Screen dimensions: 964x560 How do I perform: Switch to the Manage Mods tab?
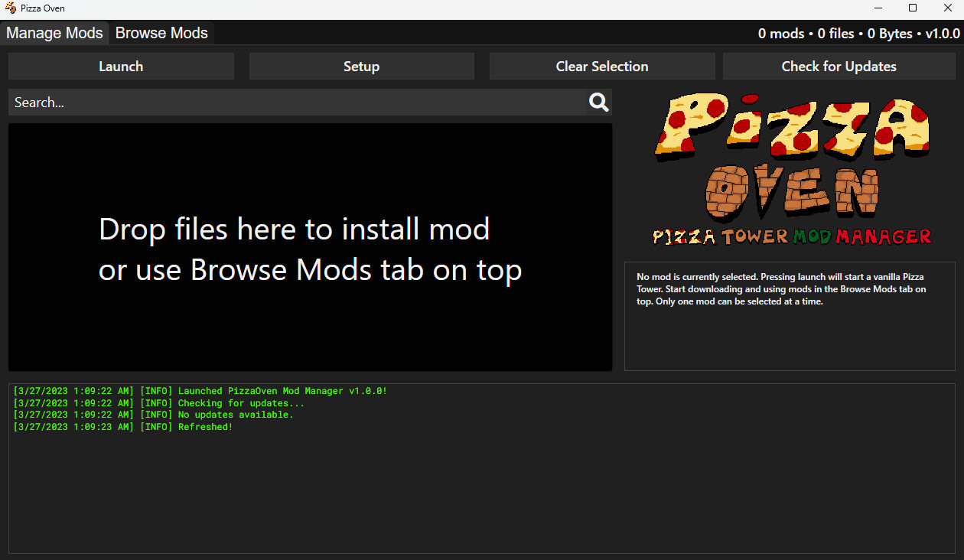click(54, 33)
